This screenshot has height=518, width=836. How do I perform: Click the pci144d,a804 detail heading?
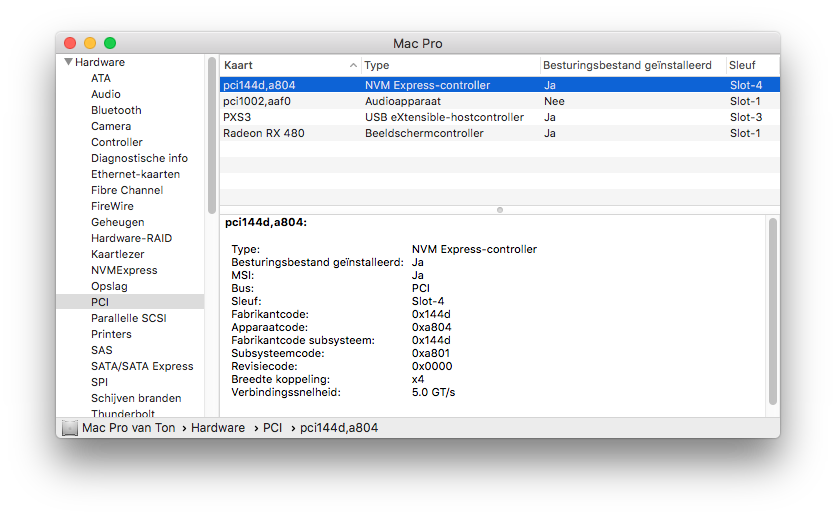(266, 222)
